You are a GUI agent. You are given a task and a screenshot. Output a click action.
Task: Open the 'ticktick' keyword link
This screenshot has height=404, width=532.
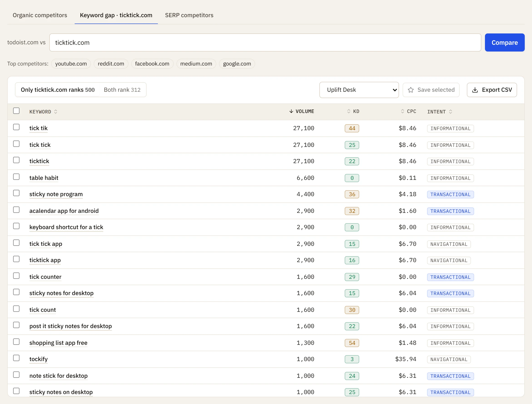tap(39, 161)
